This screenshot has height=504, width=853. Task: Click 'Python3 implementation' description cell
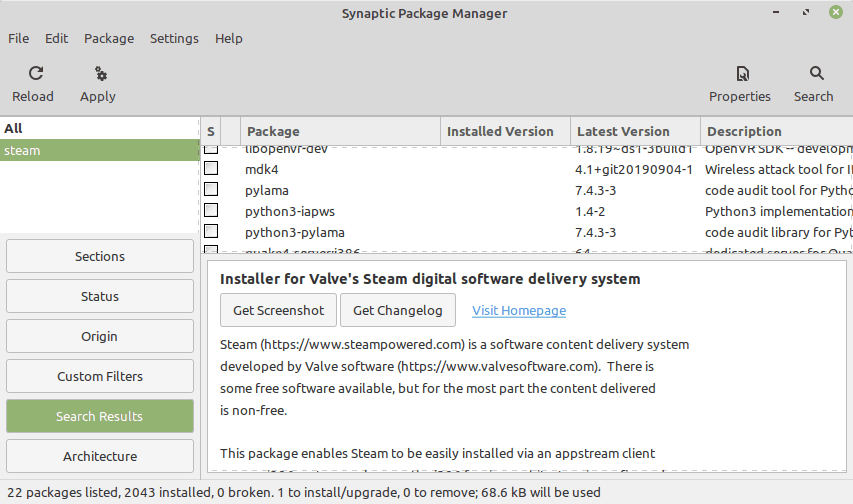pos(778,212)
